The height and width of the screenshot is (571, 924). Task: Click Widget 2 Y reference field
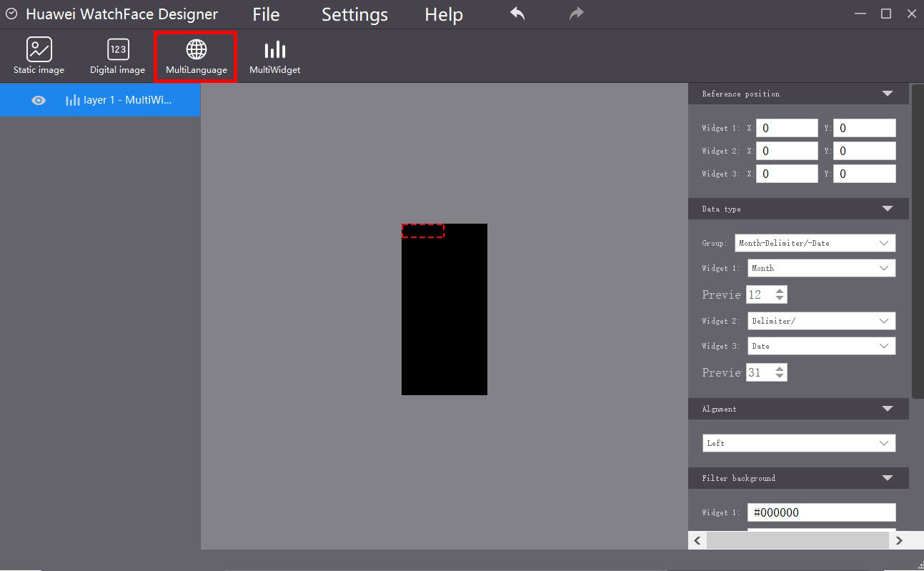coord(865,151)
